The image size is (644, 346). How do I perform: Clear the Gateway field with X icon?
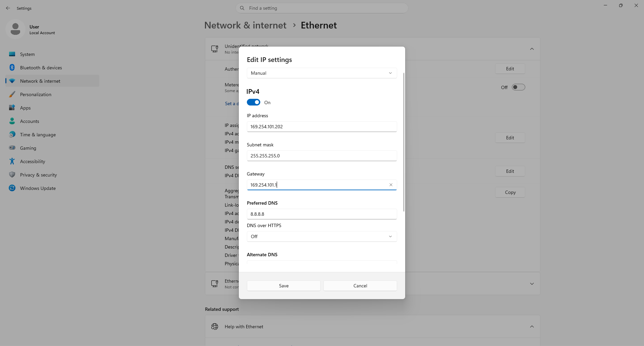(391, 185)
